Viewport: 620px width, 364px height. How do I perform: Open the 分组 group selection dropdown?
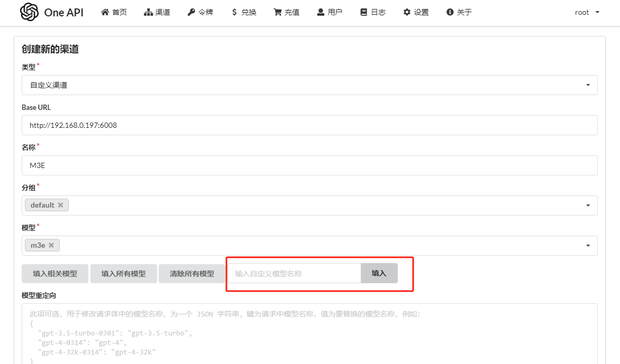(587, 205)
